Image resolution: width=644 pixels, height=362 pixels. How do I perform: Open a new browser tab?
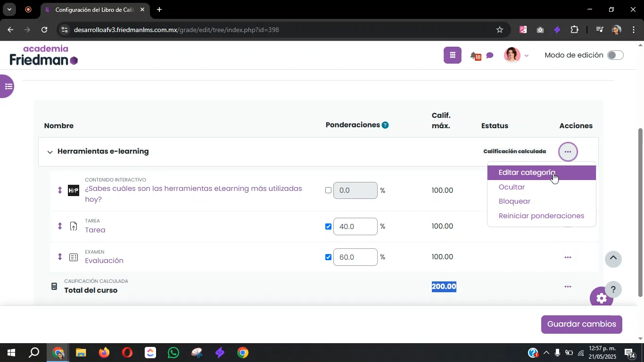click(159, 9)
